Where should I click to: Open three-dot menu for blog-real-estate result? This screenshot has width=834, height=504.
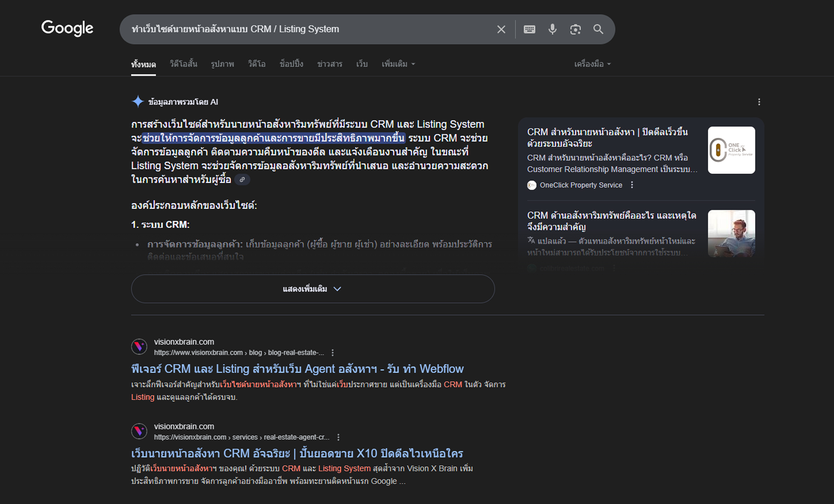[333, 353]
